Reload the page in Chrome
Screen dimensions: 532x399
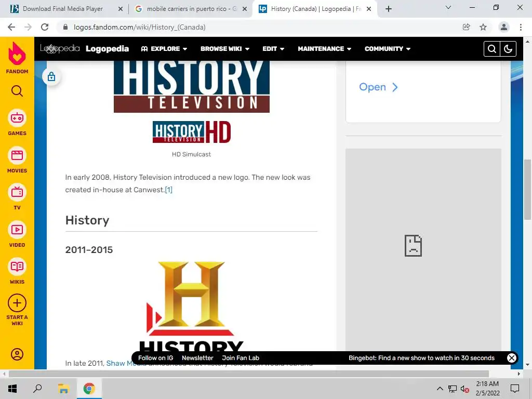click(45, 27)
